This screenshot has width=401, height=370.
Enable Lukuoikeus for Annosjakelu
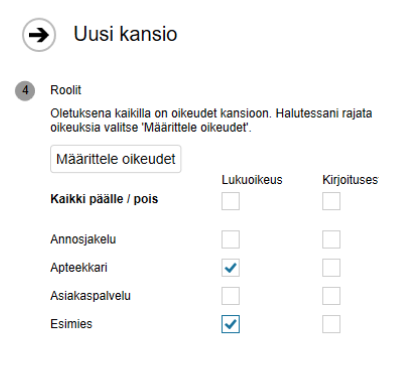(x=230, y=239)
